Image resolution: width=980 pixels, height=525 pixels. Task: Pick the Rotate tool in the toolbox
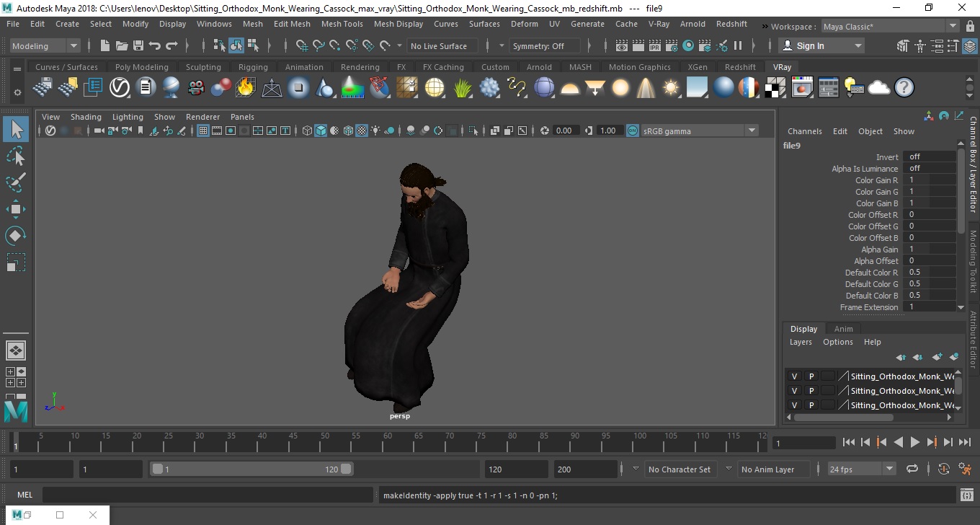pyautogui.click(x=16, y=236)
